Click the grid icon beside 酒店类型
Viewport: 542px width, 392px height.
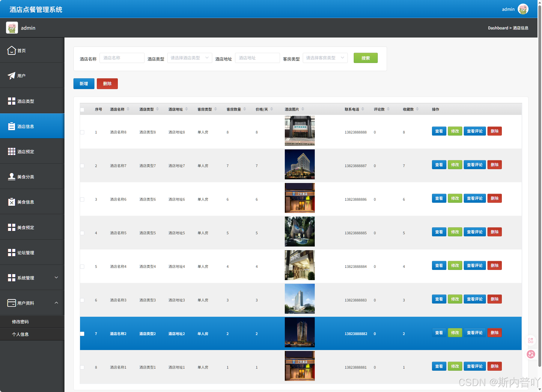tap(11, 101)
